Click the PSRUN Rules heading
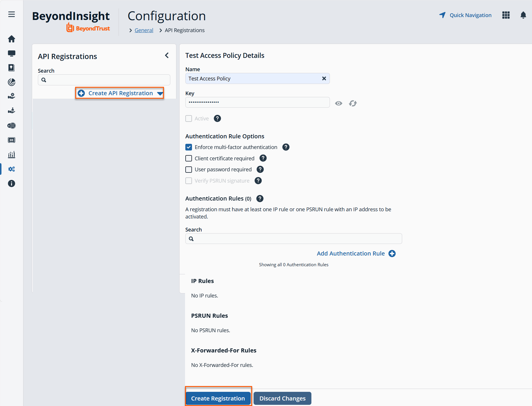532x406 pixels. (x=209, y=316)
